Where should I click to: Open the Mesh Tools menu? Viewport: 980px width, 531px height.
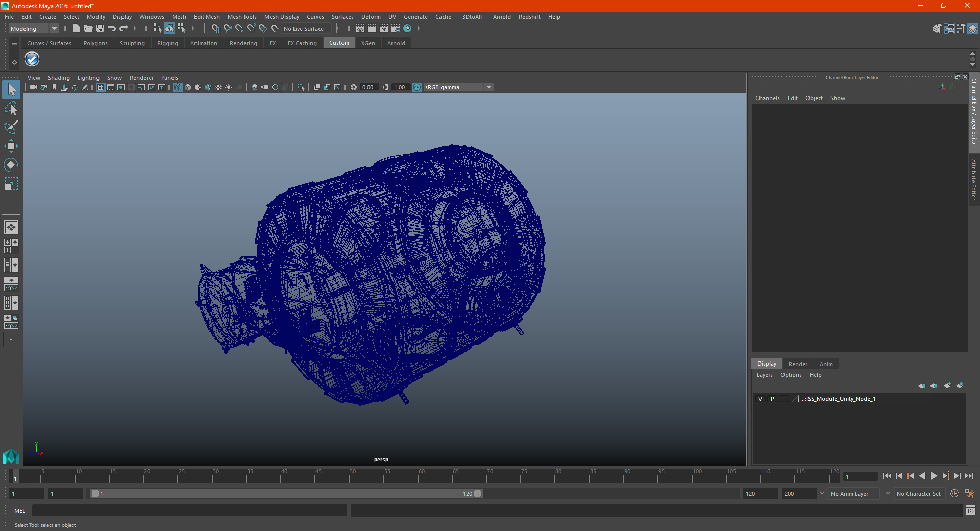241,17
